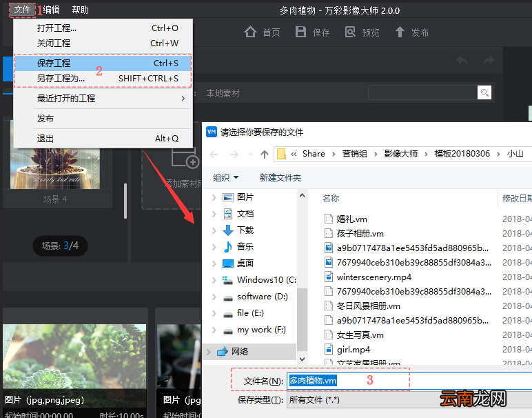The width and height of the screenshot is (532, 418).
Task: Click the dialog back arrow
Action: pyautogui.click(x=214, y=155)
